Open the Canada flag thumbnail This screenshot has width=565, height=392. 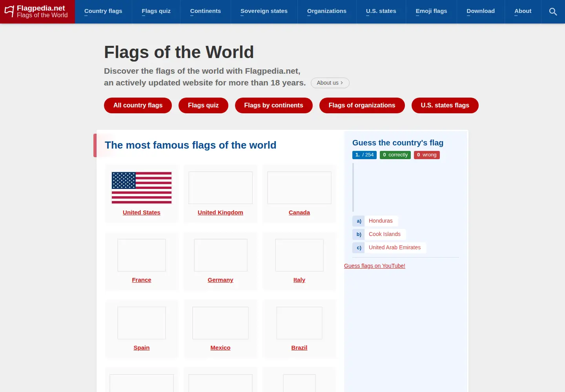(299, 188)
